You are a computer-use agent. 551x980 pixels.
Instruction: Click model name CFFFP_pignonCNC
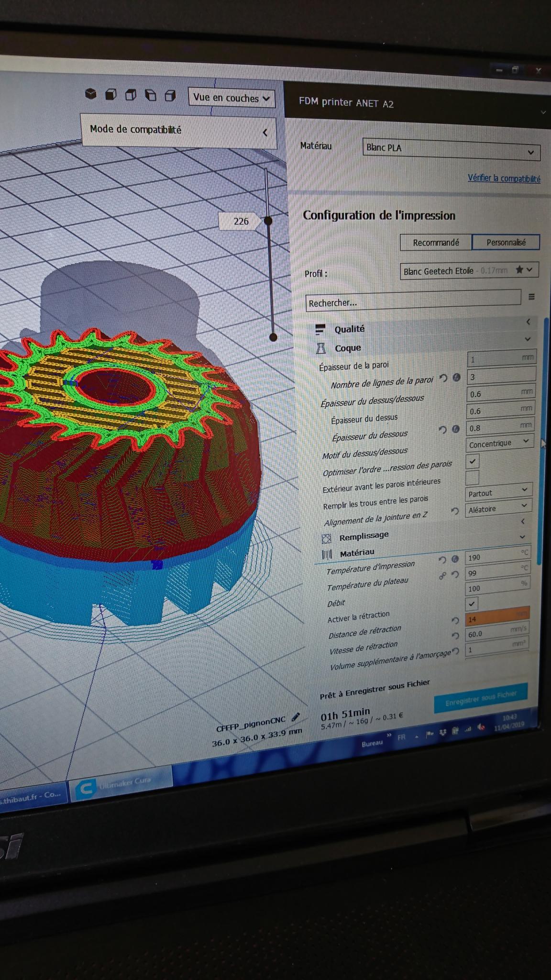251,724
